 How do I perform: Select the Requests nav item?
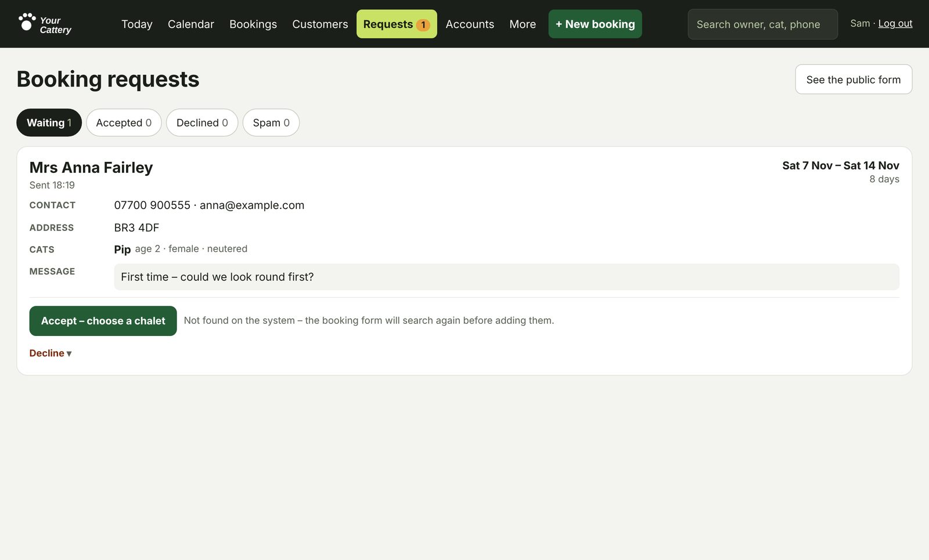click(x=397, y=24)
